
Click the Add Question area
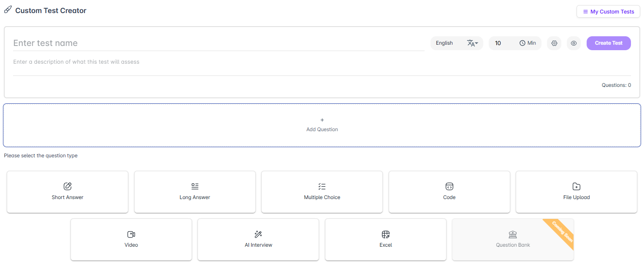pos(322,125)
